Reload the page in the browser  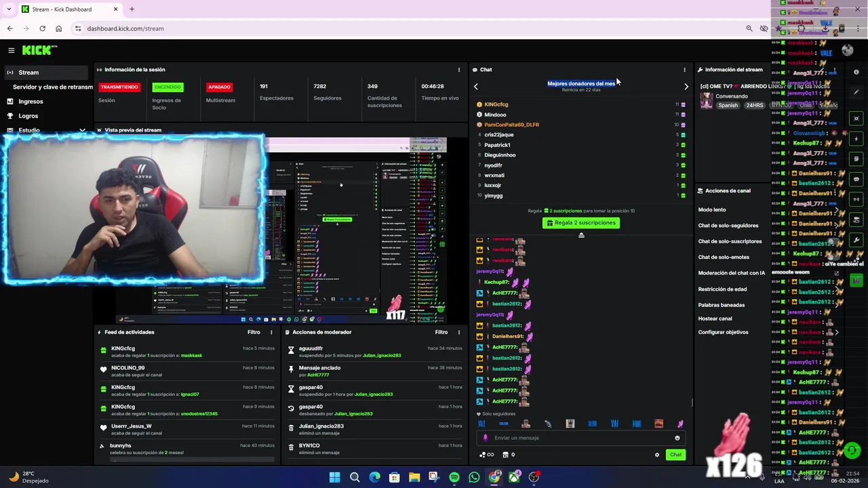pos(42,28)
